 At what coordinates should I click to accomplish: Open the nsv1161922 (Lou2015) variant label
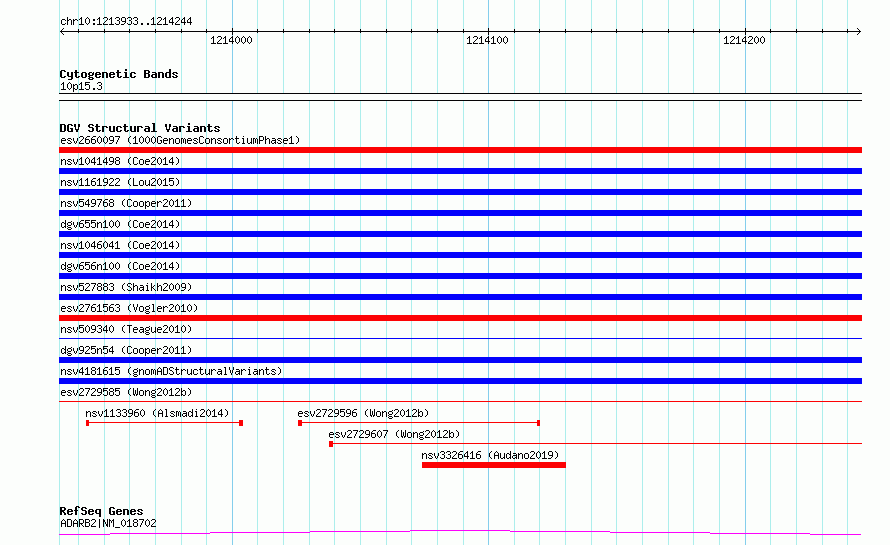120,182
